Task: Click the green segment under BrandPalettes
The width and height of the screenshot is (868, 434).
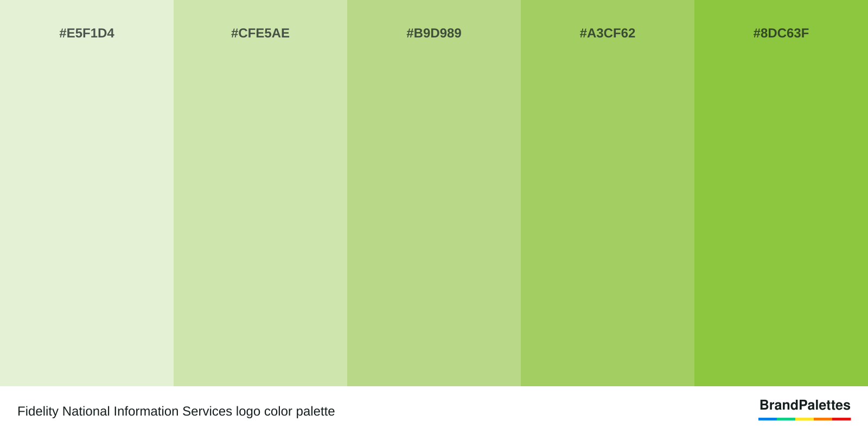Action: point(786,419)
